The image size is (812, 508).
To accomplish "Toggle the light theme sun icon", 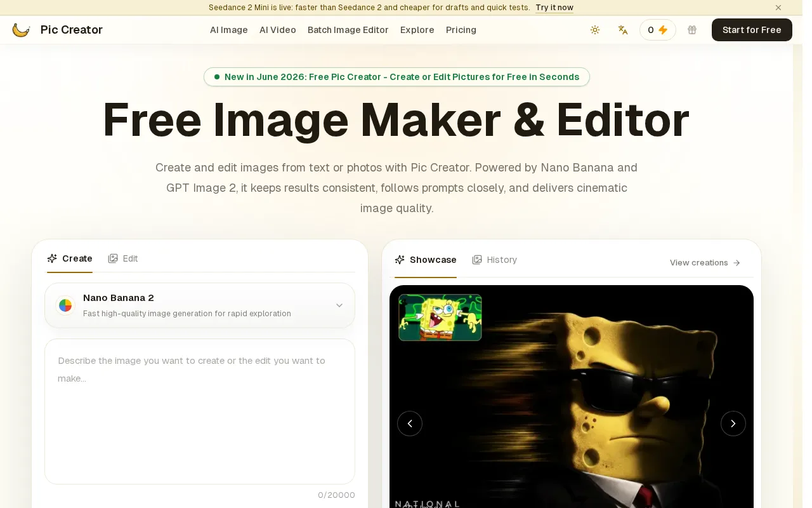I will coord(595,30).
